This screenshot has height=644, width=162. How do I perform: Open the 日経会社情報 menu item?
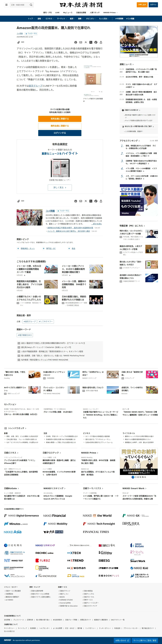(81, 13)
